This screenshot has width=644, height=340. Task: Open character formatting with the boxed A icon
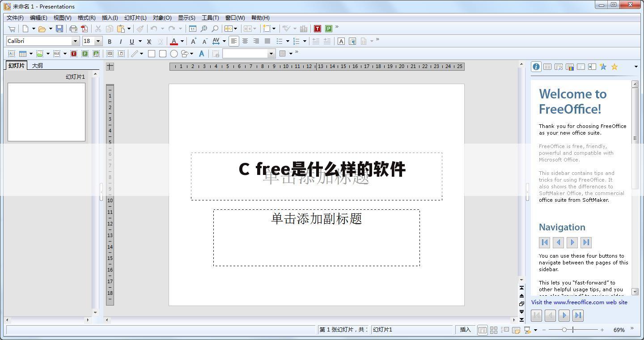click(341, 41)
